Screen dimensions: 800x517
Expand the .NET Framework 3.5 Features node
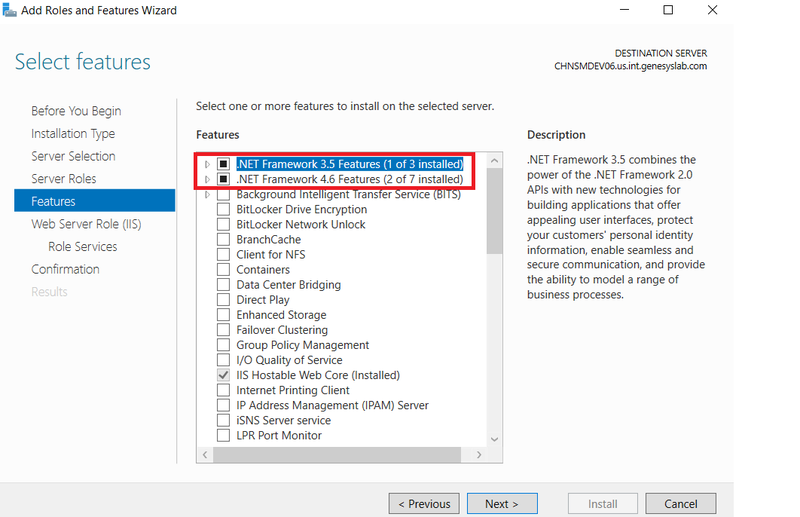[x=207, y=164]
